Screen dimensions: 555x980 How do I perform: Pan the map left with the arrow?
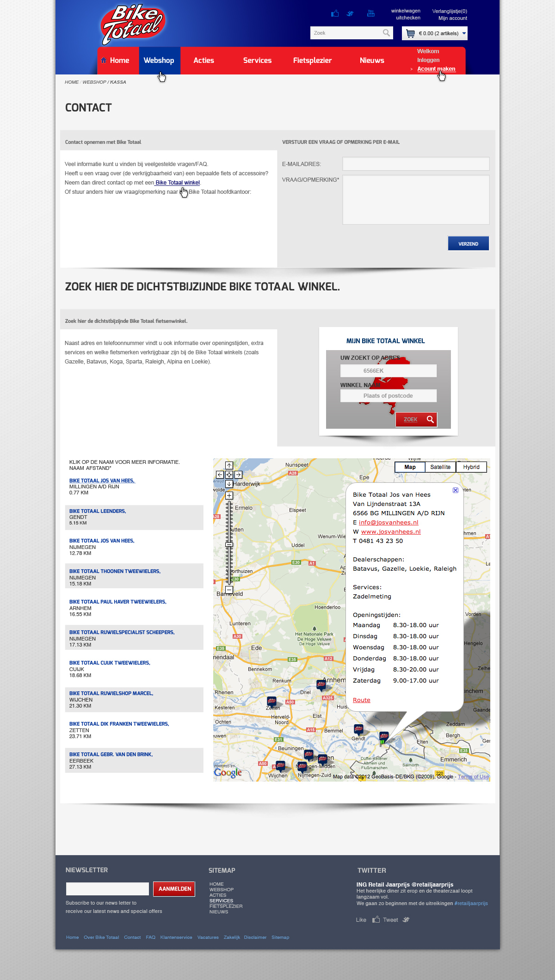click(x=220, y=475)
